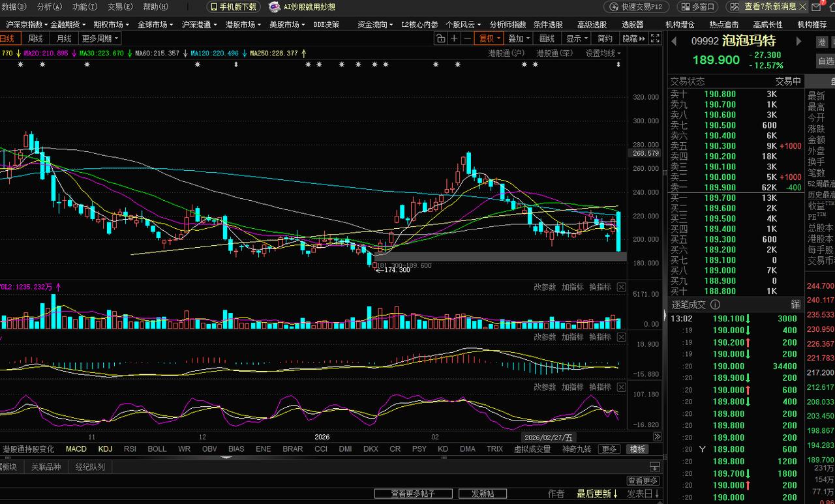This screenshot has height=504, width=835.
Task: Click the 隐藏 panel toggle
Action: click(x=633, y=38)
